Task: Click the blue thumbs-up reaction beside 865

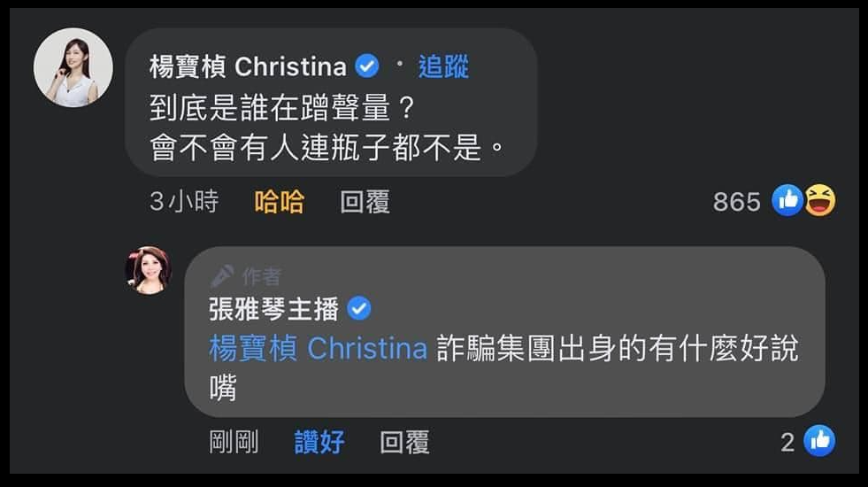Action: click(787, 201)
